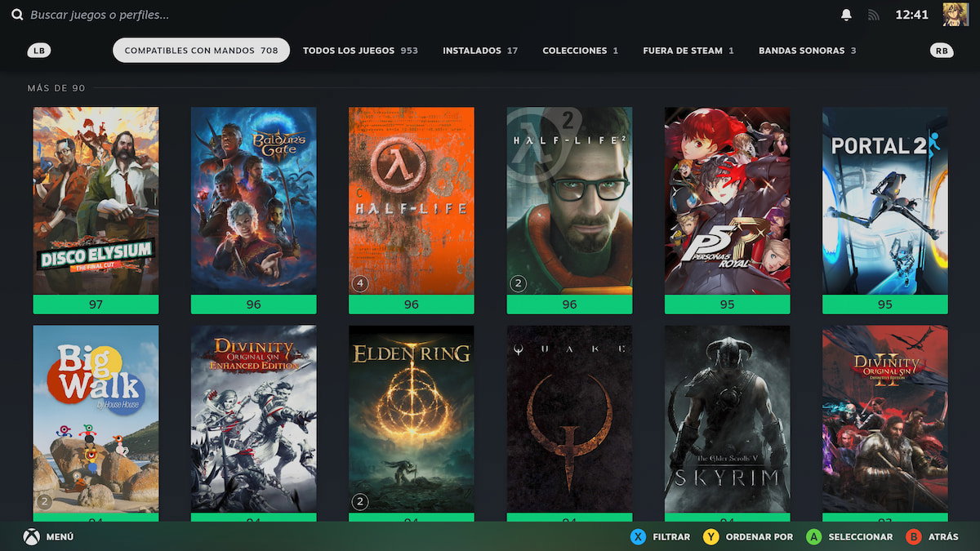Click the wireless signal icon

(873, 15)
